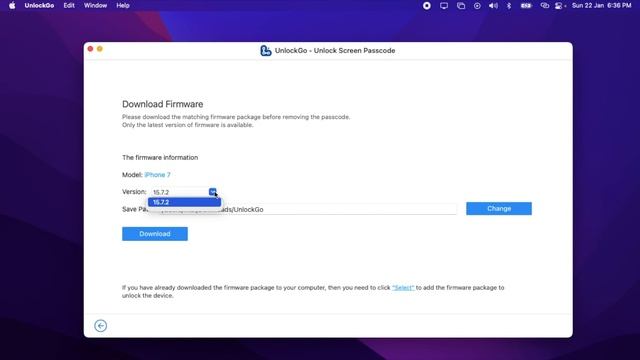
Task: Toggle the firmware Version dropdown arrow
Action: coord(213,191)
